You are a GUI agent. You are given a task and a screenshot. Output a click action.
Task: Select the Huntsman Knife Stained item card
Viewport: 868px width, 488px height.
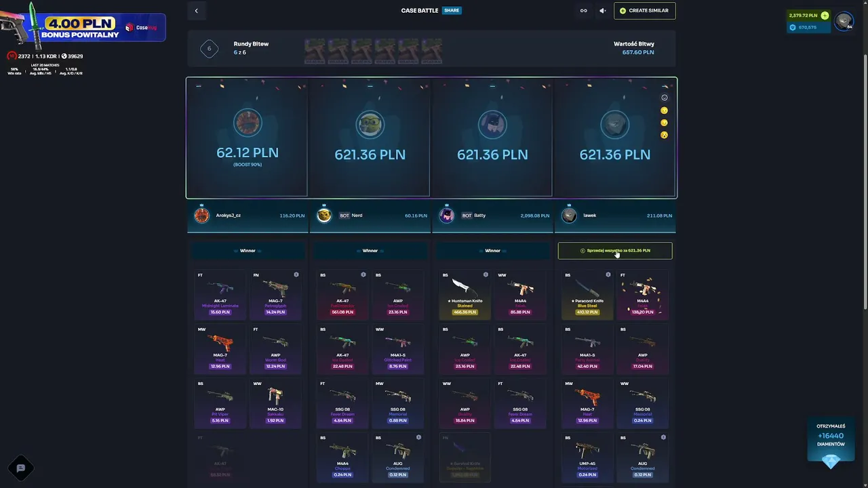(465, 294)
